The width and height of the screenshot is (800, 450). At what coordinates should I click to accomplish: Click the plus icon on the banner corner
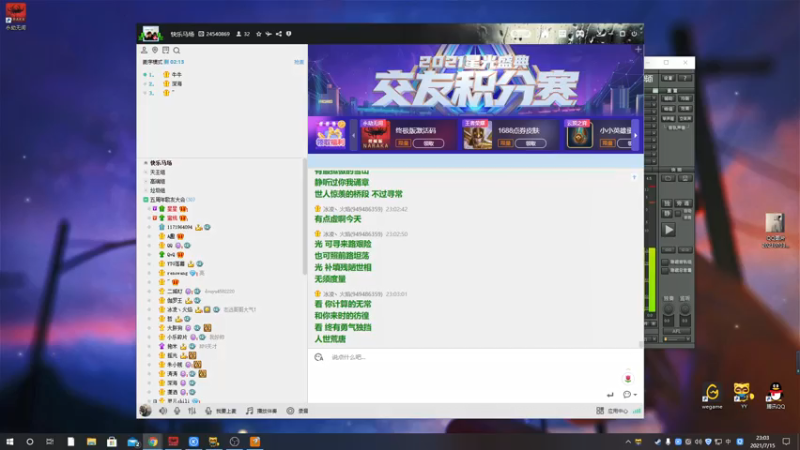[638, 49]
